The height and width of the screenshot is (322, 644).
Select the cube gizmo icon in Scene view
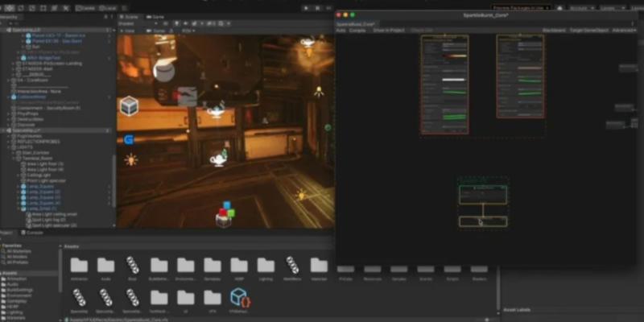pyautogui.click(x=129, y=106)
